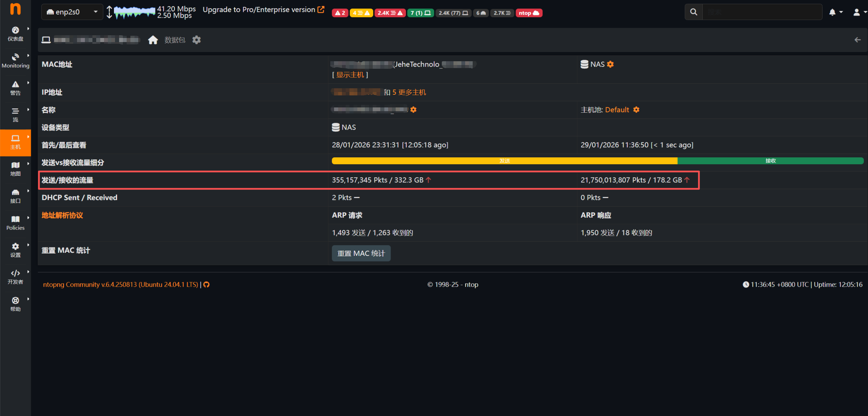This screenshot has height=416, width=868.
Task: Open the 流 flows sidebar menu
Action: point(15,115)
